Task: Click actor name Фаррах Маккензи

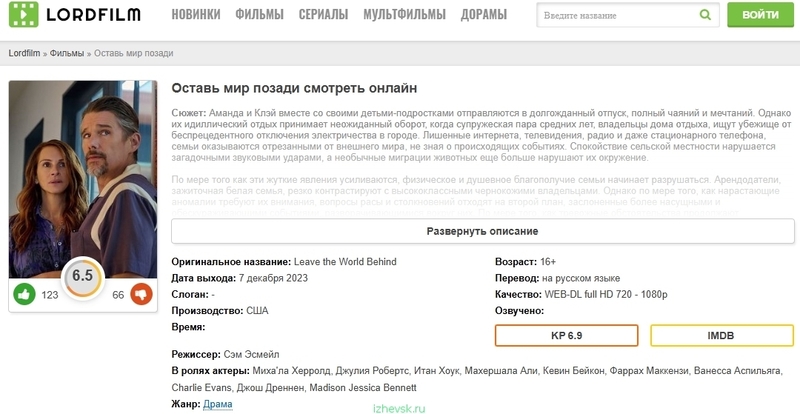Action: pos(648,371)
